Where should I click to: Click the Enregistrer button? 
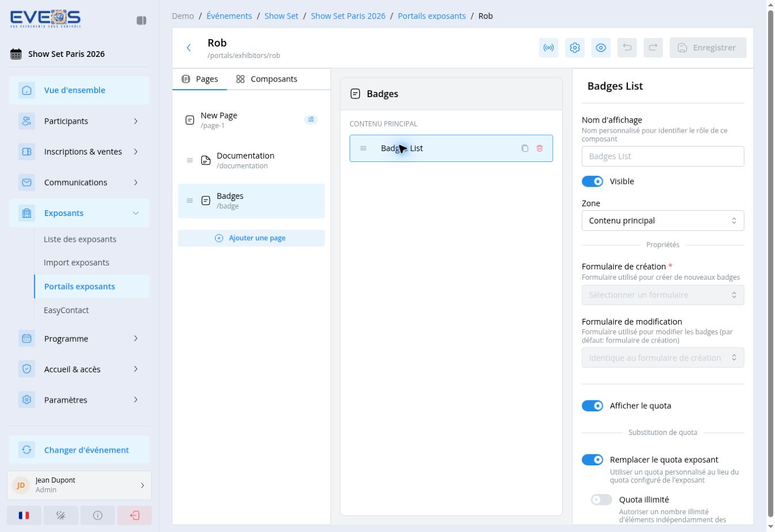coord(708,48)
